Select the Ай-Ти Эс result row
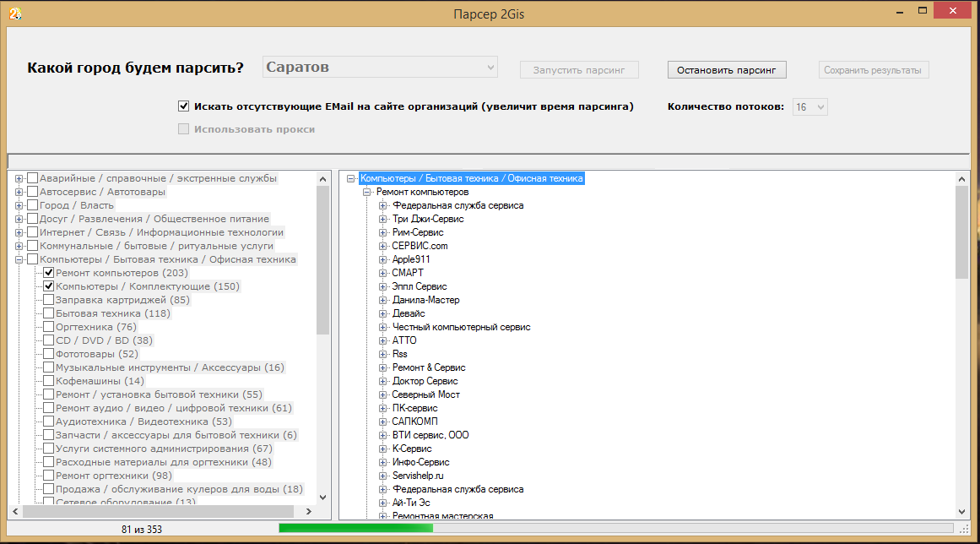 pyautogui.click(x=410, y=503)
